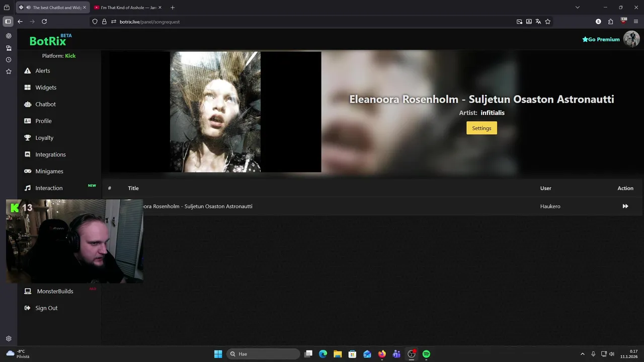Click the BotRix BETA logo
644x362 pixels.
50,40
